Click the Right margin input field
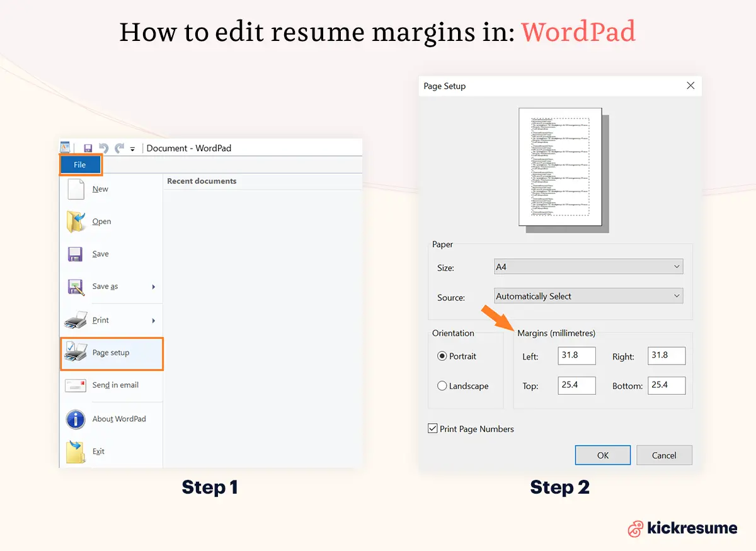Image resolution: width=756 pixels, height=551 pixels. pyautogui.click(x=667, y=355)
